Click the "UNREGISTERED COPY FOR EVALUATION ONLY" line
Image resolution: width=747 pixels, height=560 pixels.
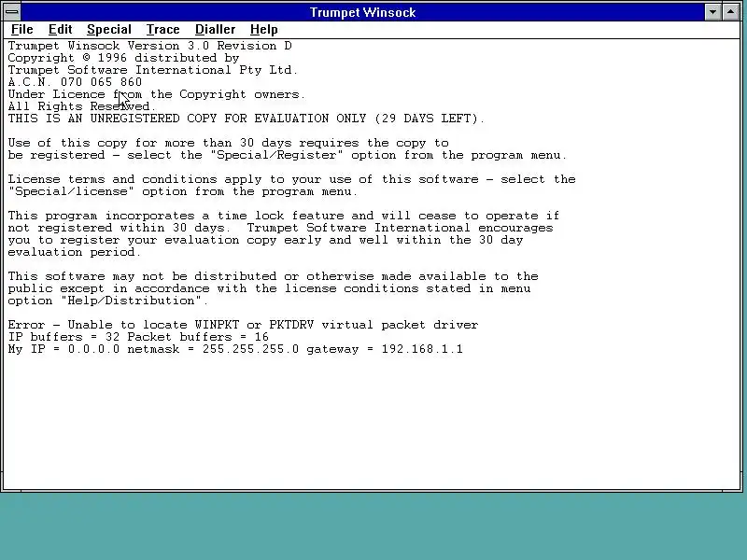[247, 119]
